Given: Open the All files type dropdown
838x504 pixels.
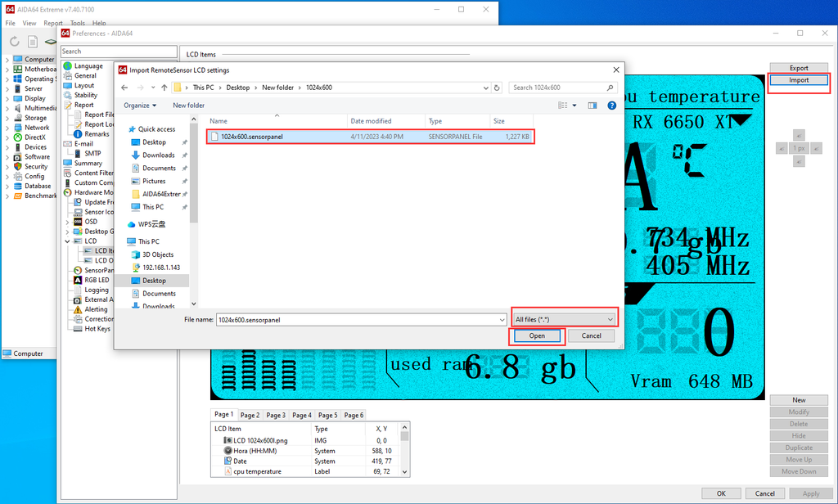Looking at the screenshot, I should click(x=564, y=319).
